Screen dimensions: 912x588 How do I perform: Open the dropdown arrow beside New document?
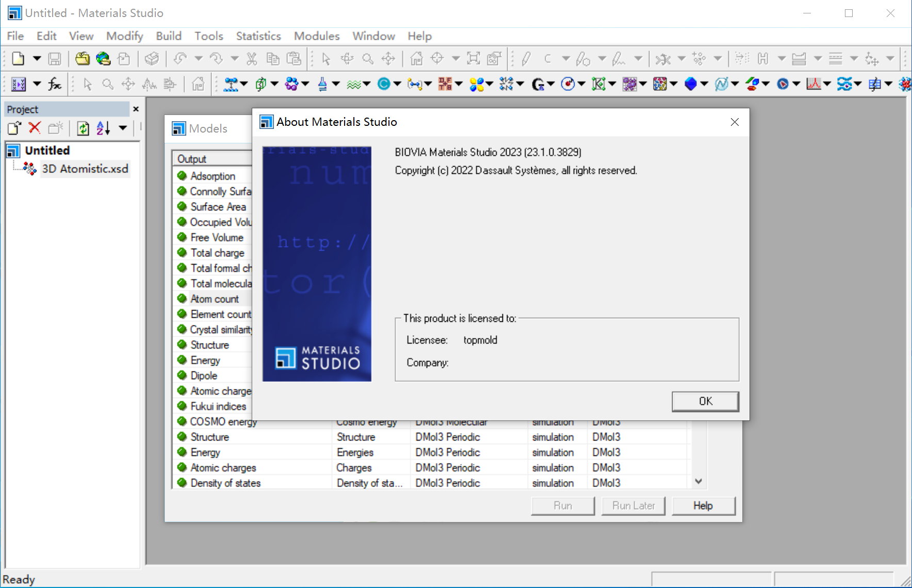pos(37,59)
